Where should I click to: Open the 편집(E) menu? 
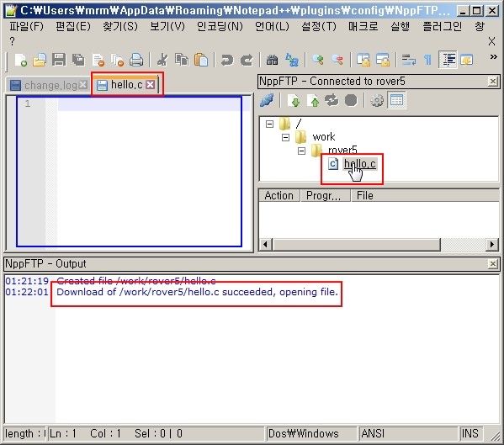point(73,26)
